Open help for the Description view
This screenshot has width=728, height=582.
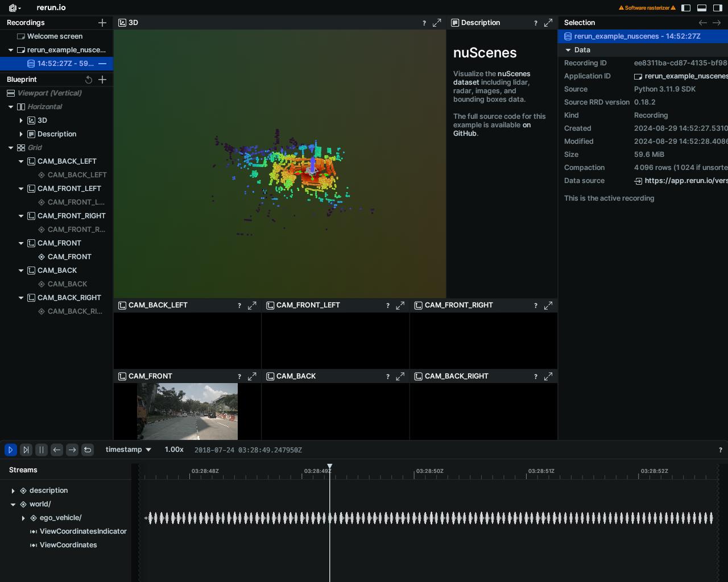(x=535, y=23)
